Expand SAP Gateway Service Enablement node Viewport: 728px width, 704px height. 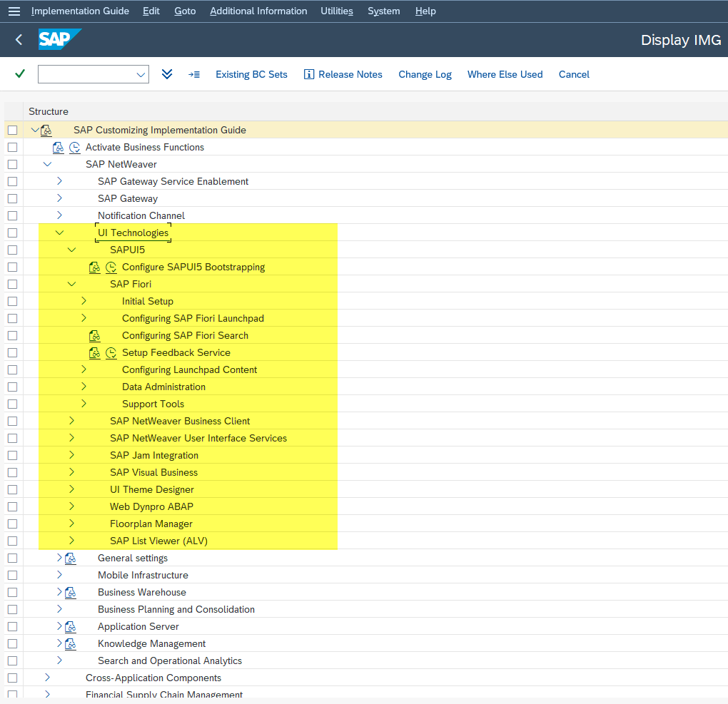click(x=59, y=181)
